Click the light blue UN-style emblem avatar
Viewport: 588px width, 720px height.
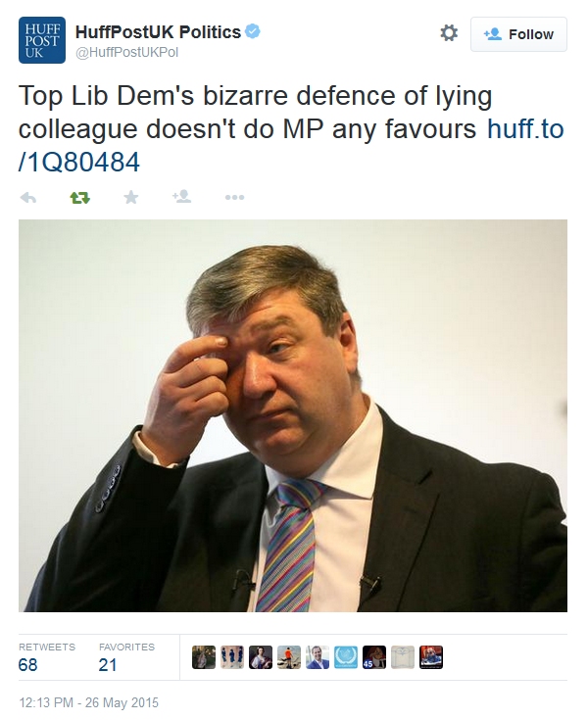[x=346, y=657]
